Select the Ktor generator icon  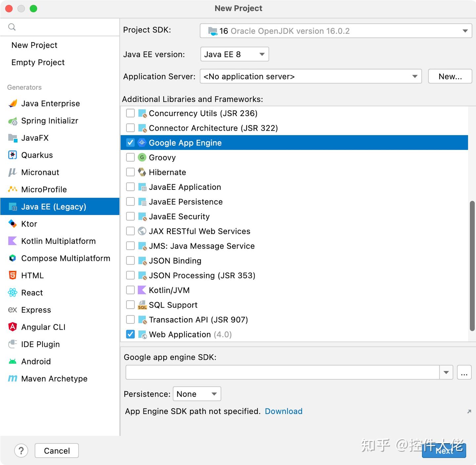[13, 224]
